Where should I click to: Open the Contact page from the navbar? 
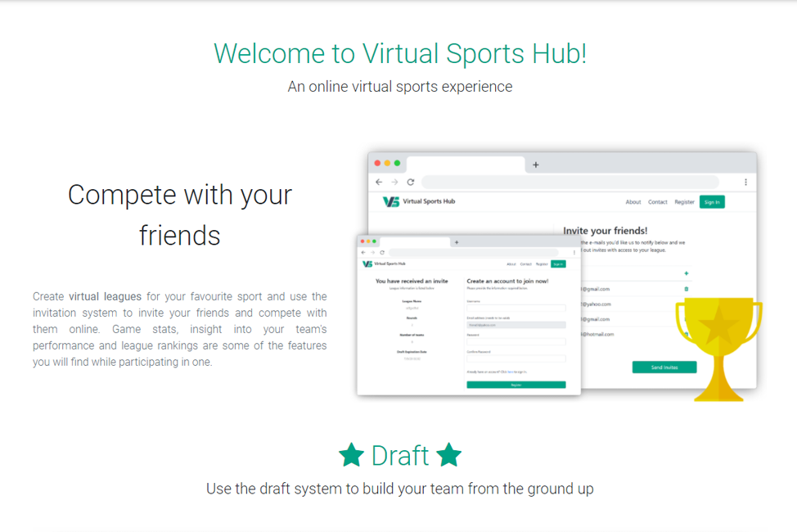click(x=657, y=201)
